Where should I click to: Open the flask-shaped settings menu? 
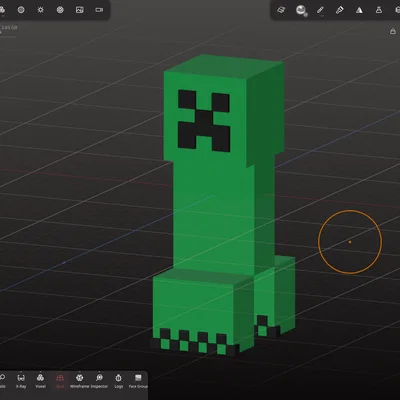[379, 10]
